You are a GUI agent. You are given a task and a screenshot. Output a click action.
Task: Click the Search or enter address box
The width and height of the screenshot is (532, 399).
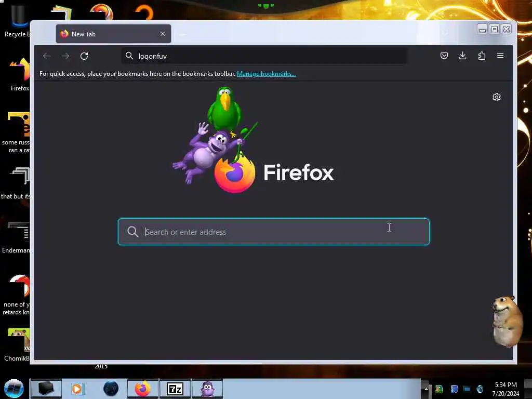[x=273, y=232]
